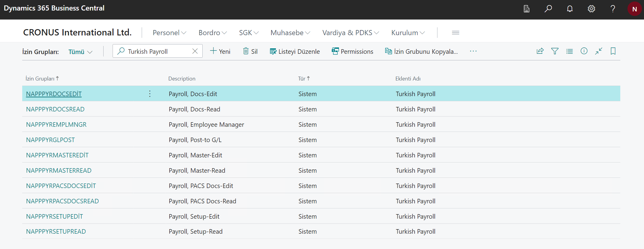Open Permissions for selected set
This screenshot has width=644, height=249.
[352, 51]
